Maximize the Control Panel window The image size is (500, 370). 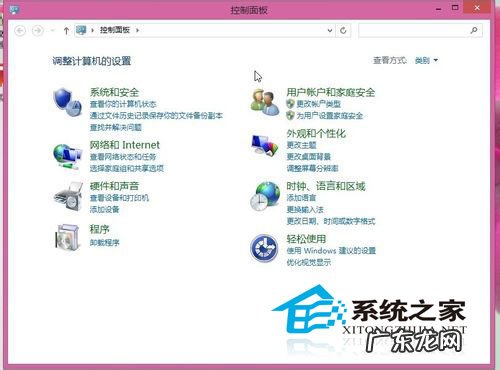[455, 8]
